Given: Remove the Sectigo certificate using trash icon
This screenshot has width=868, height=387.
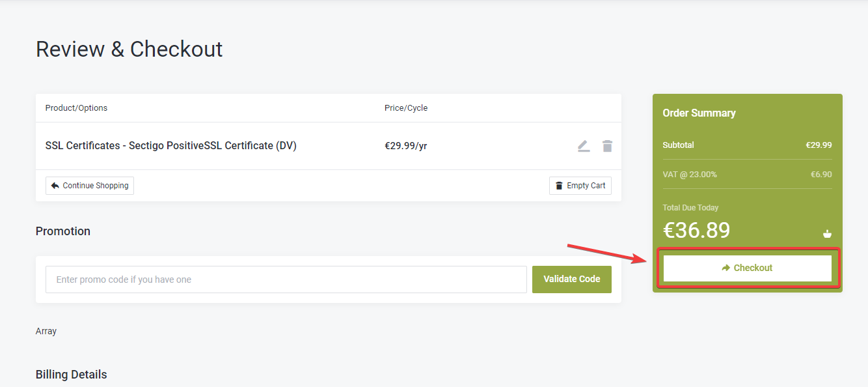Looking at the screenshot, I should tap(607, 146).
